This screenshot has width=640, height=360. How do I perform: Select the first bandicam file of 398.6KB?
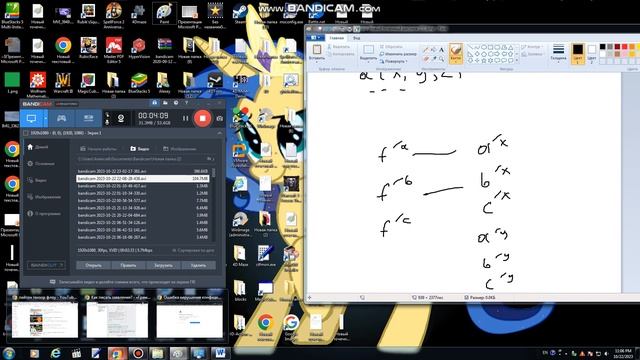(x=143, y=171)
